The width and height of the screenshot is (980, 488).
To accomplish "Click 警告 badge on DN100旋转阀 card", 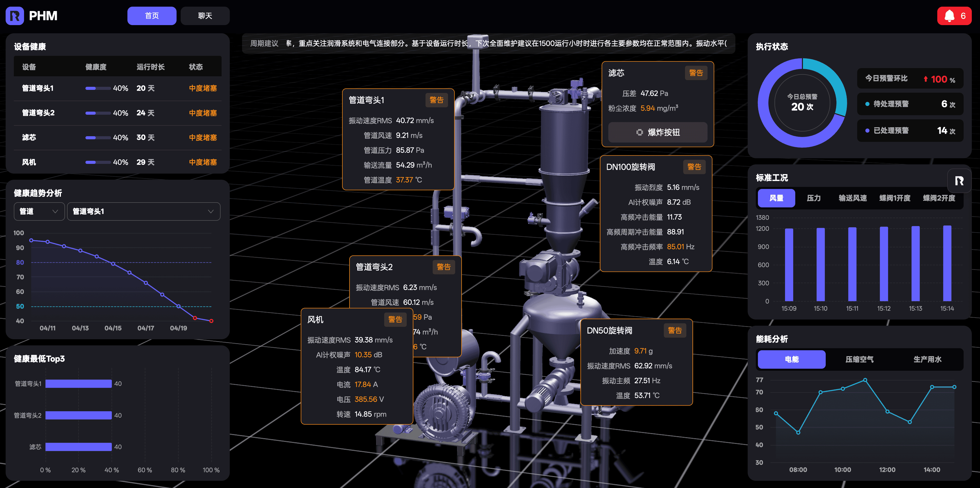I will point(694,167).
